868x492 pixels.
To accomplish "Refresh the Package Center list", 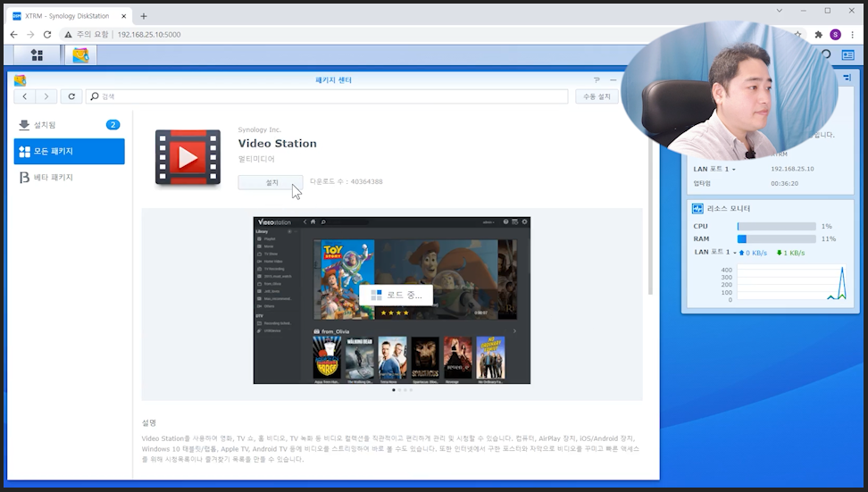I will tap(71, 96).
